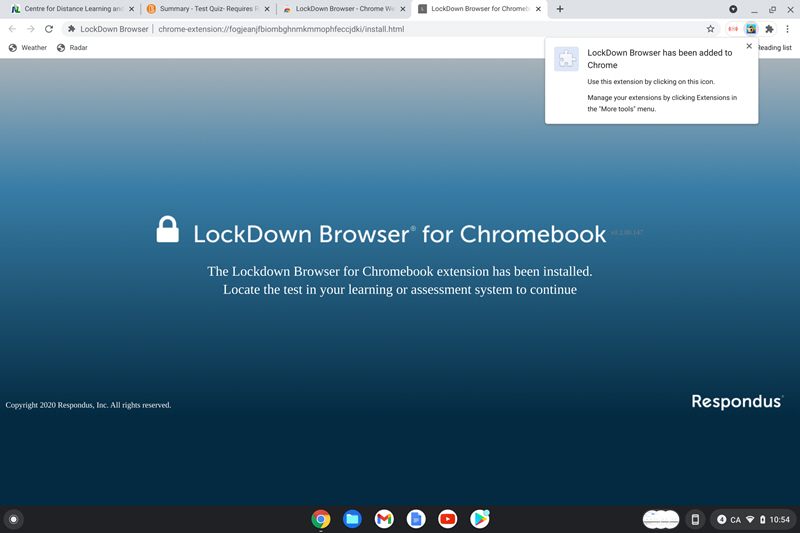
Task: Open the Reading list
Action: (774, 47)
